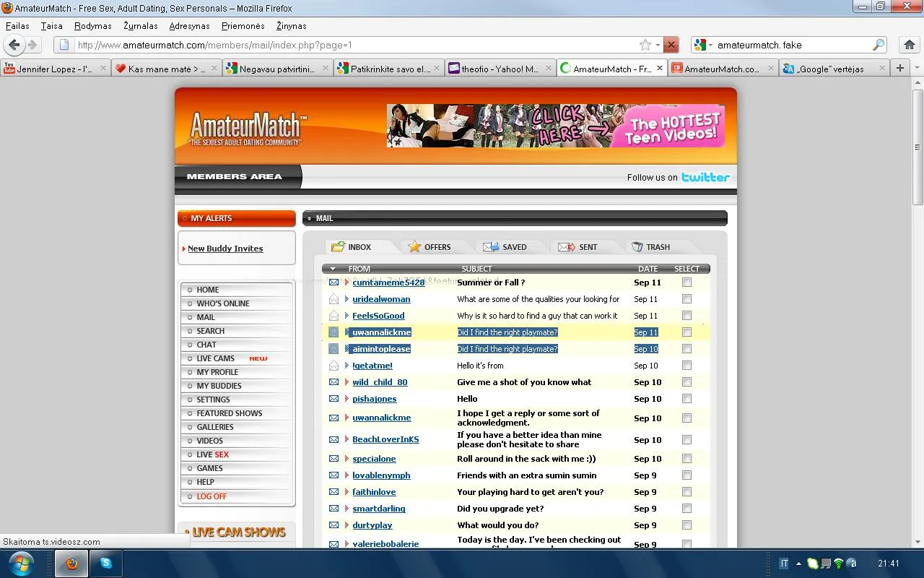The width and height of the screenshot is (924, 578).
Task: Click taskbar clock showing 21:41
Action: 889,564
